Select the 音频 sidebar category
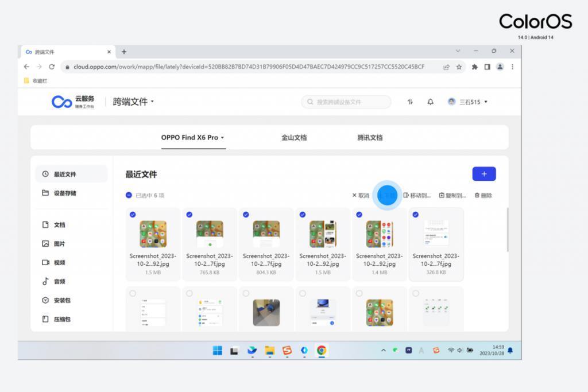The width and height of the screenshot is (588, 392). pos(59,281)
